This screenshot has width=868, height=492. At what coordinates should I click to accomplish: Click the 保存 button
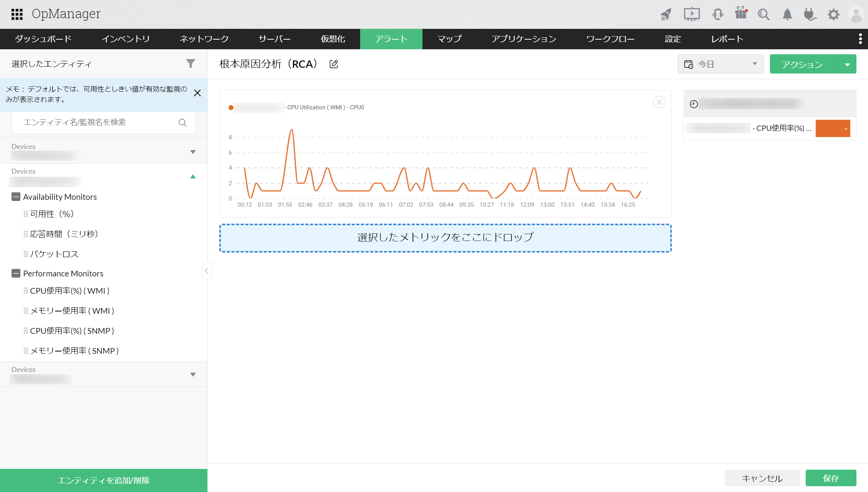831,478
